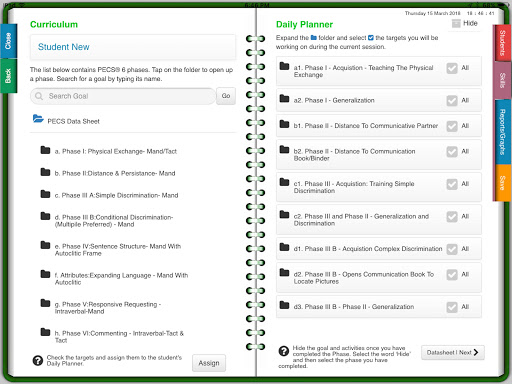This screenshot has height=384, width=512.
Task: Click folder icon for Phase VI: Commenting
Action: pyautogui.click(x=45, y=332)
